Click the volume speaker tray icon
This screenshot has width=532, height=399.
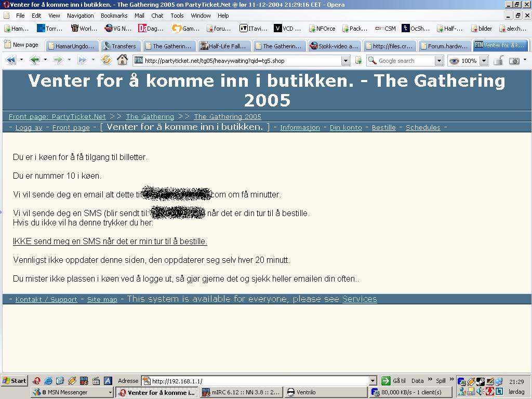click(481, 391)
